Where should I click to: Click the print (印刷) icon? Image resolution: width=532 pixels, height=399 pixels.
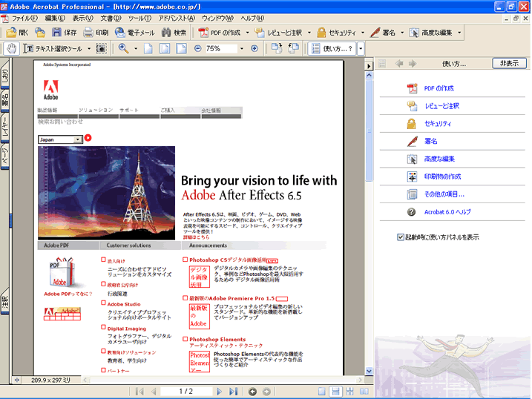coord(96,33)
